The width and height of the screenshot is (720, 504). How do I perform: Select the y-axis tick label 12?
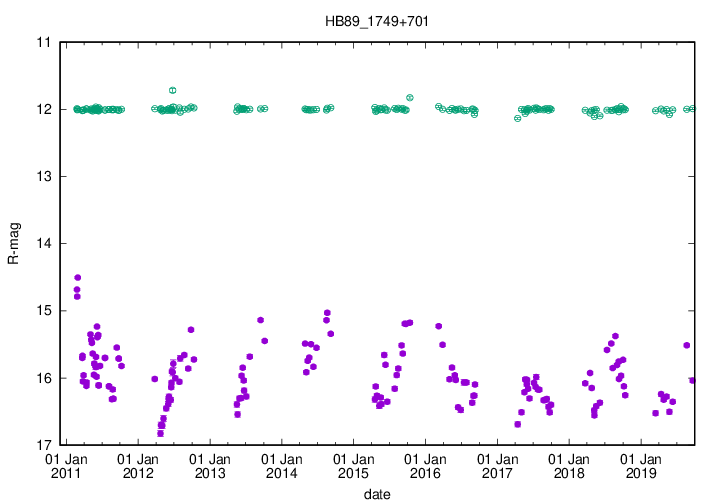42,110
